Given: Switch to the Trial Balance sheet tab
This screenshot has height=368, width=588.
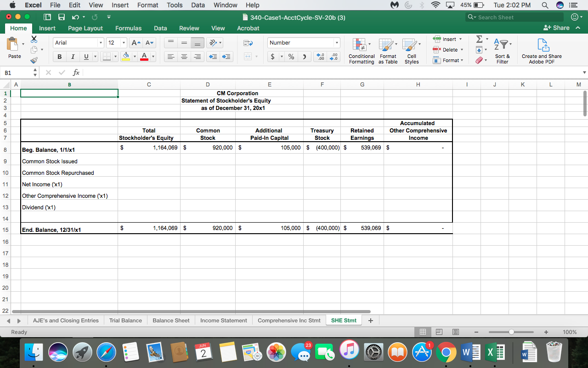Looking at the screenshot, I should (125, 320).
